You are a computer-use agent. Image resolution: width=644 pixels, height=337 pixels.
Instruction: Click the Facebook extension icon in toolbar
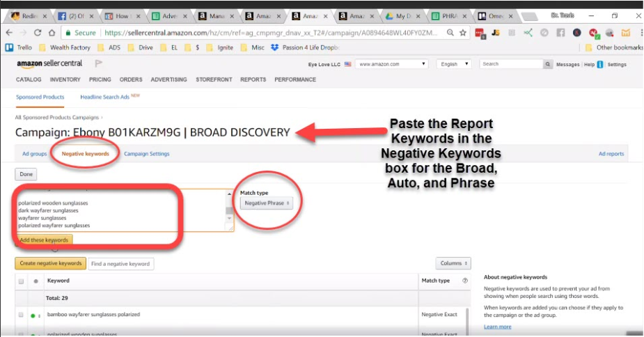tap(560, 33)
